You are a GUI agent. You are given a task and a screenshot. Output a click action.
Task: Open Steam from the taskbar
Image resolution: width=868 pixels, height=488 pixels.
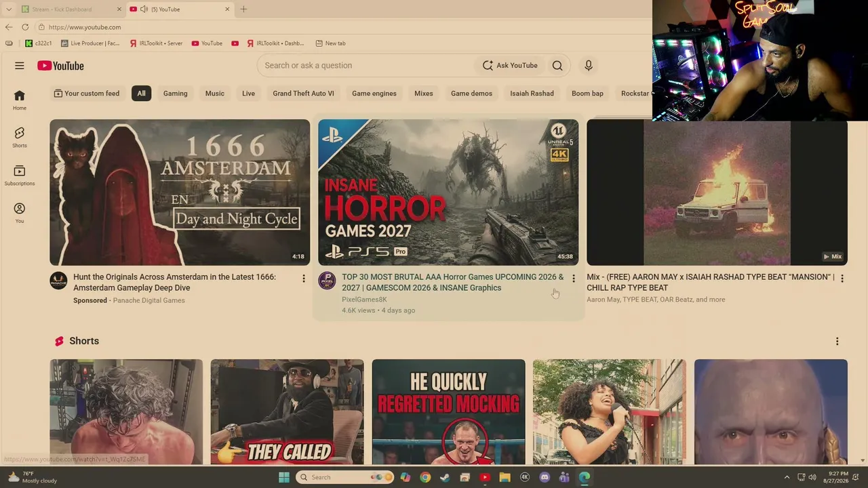(445, 477)
